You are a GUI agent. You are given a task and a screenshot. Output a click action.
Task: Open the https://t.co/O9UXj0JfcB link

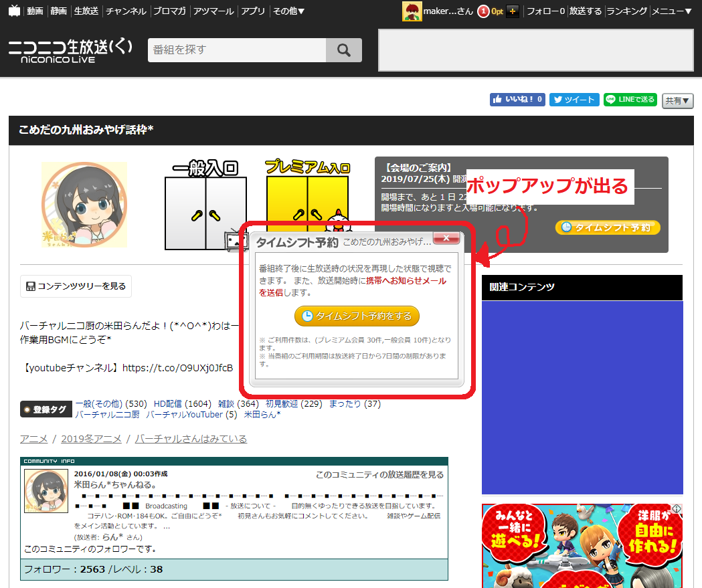point(178,368)
